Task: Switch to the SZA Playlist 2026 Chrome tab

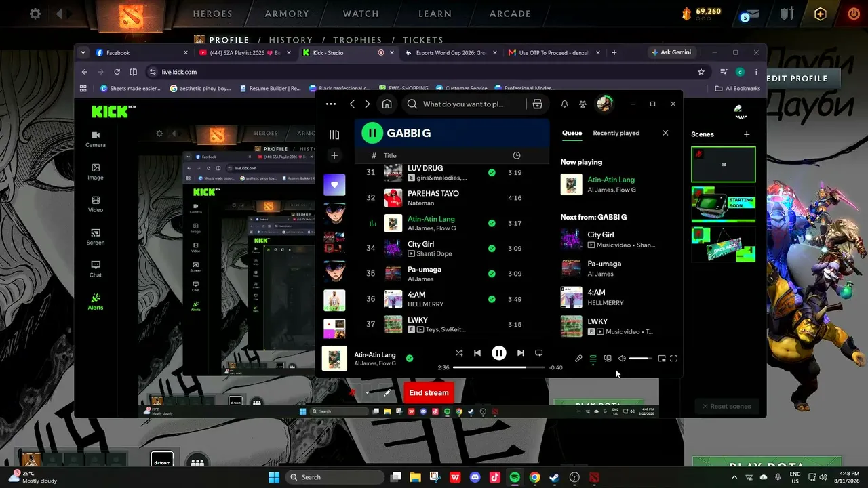Action: click(243, 52)
